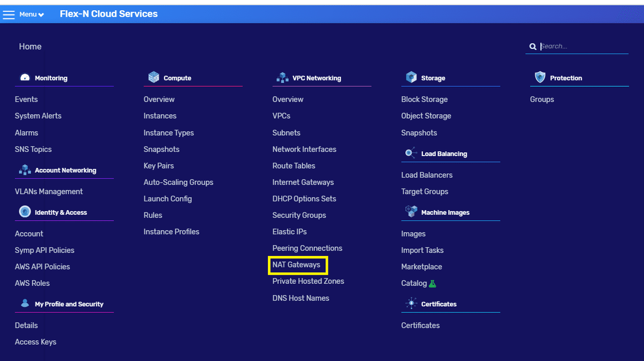Open Launch Config
The width and height of the screenshot is (644, 361).
(167, 198)
